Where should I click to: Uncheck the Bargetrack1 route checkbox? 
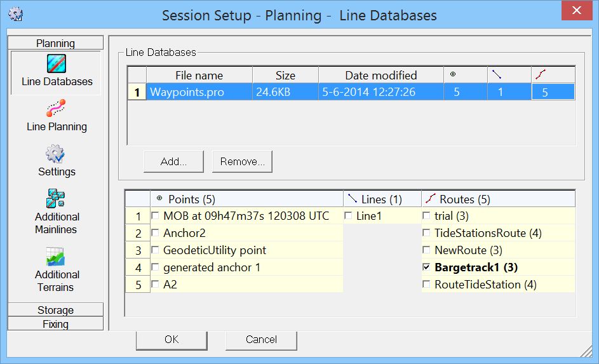coord(426,267)
